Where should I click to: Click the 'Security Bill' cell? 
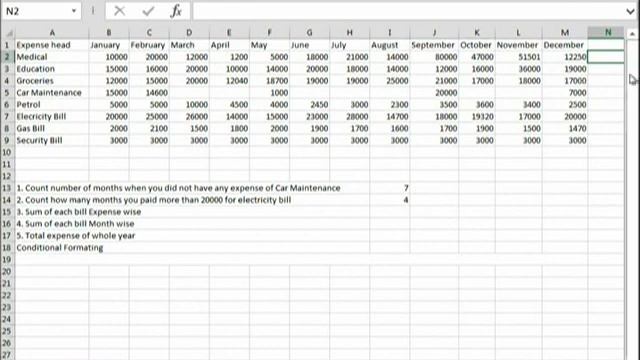click(52, 140)
